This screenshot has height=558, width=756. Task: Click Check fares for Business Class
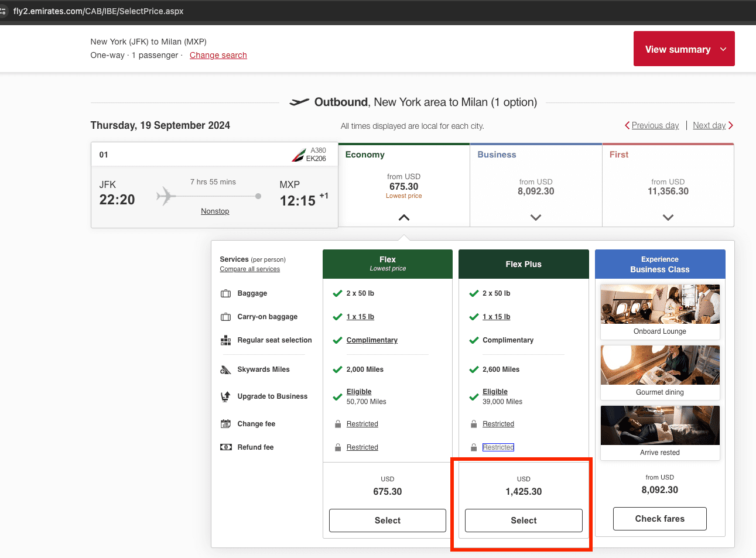[659, 519]
